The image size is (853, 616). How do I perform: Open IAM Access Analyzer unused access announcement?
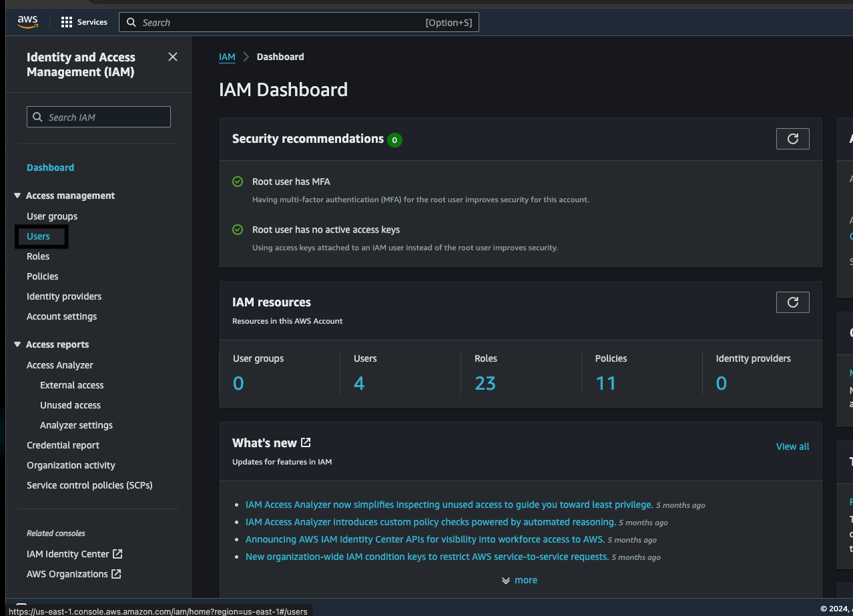449,505
